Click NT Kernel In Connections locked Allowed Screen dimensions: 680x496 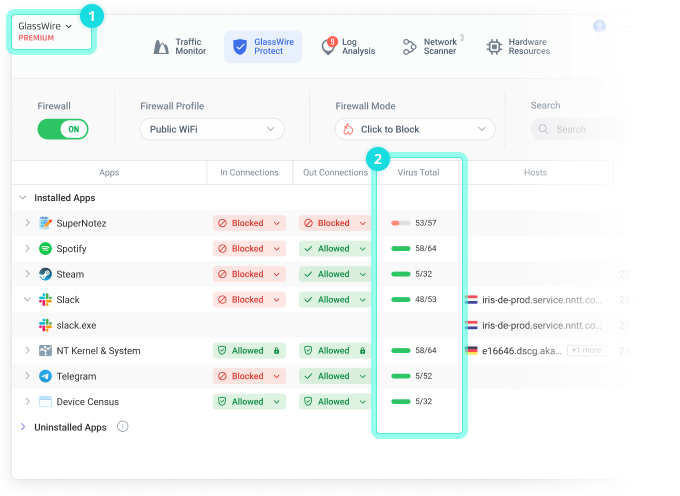(249, 350)
